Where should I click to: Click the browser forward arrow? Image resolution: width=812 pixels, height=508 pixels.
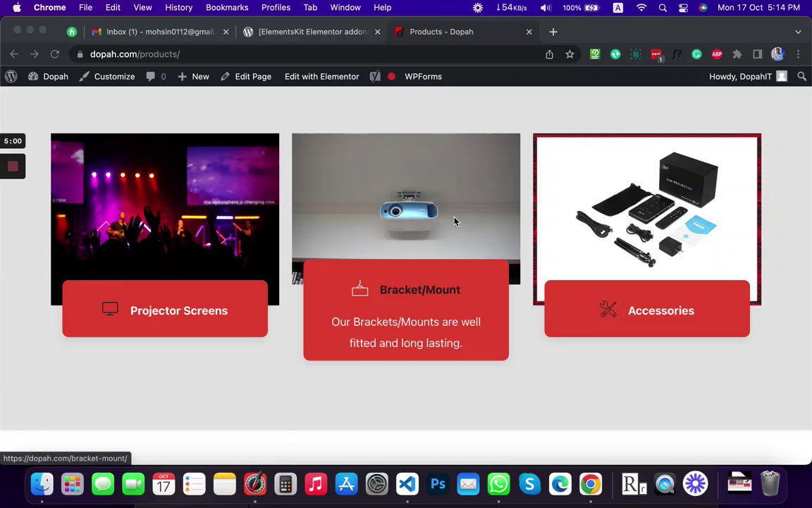click(34, 54)
